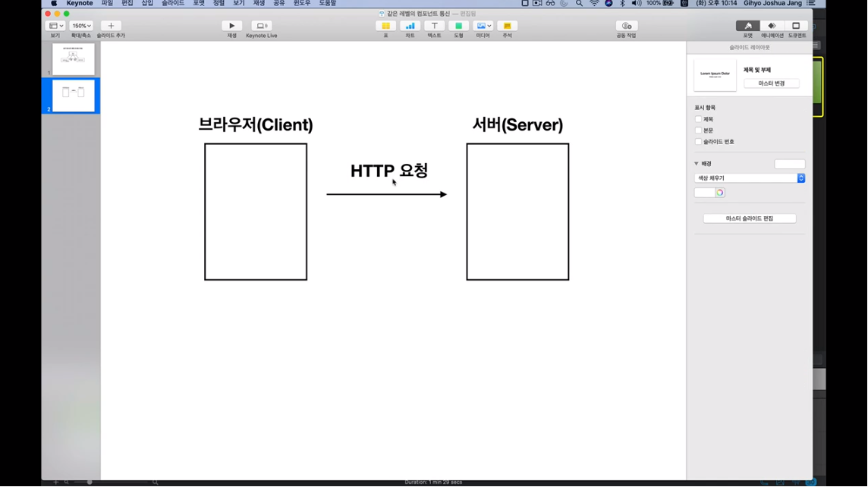Enable the 본문 body checkbox
Viewport: 868px width, 487px height.
pyautogui.click(x=698, y=130)
